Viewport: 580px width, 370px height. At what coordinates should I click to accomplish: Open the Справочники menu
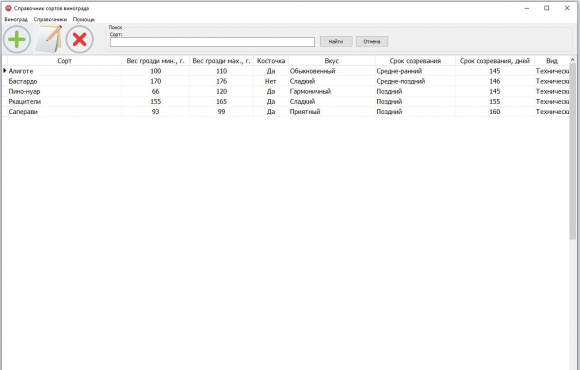coord(50,19)
